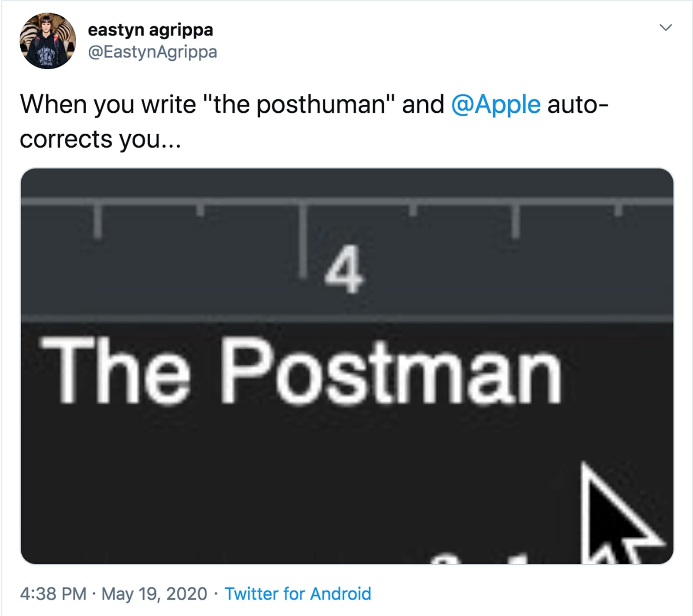Click the "corrects you..." line of the tweet
693x616 pixels.
(x=100, y=139)
